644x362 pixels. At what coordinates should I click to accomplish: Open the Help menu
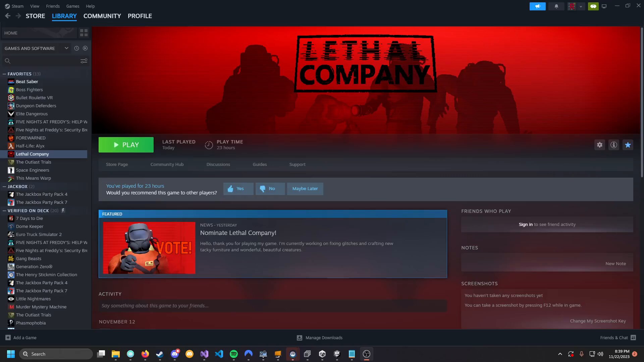90,6
